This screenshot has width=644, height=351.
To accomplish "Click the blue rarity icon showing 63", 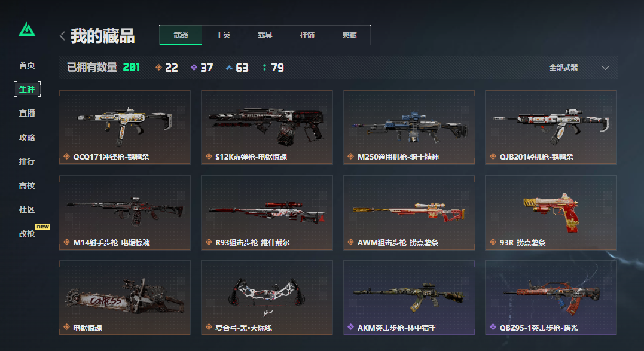I will [x=229, y=68].
